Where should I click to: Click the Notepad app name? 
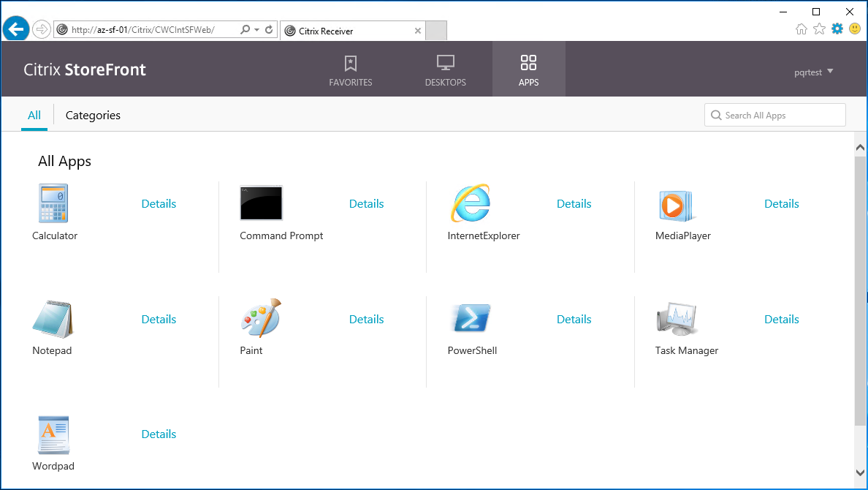coord(52,351)
